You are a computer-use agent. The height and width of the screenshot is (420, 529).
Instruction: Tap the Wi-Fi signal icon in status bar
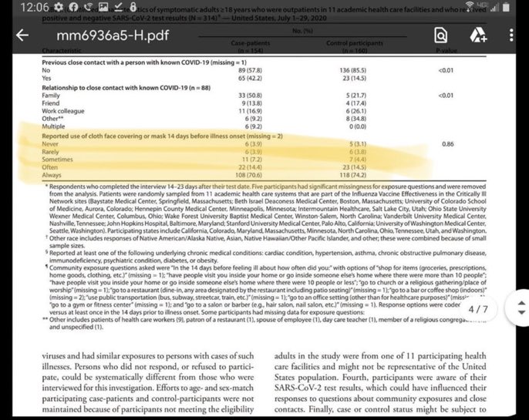click(470, 5)
